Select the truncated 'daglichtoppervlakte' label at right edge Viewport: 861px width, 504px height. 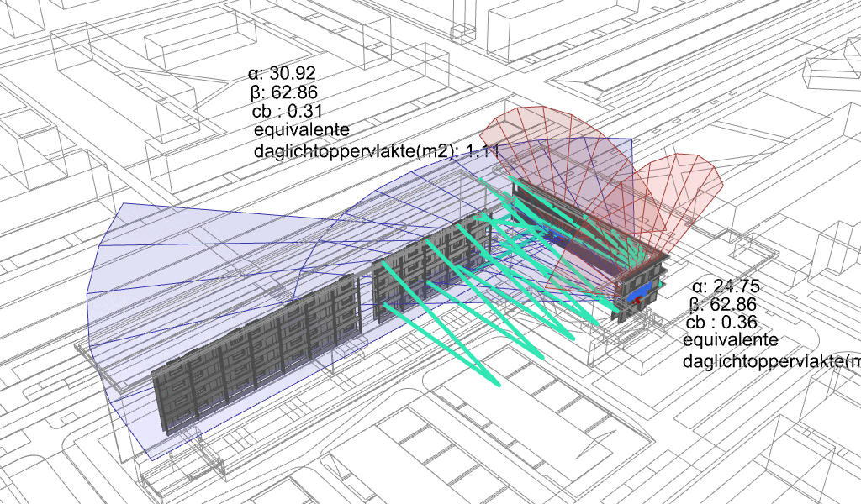coord(771,360)
